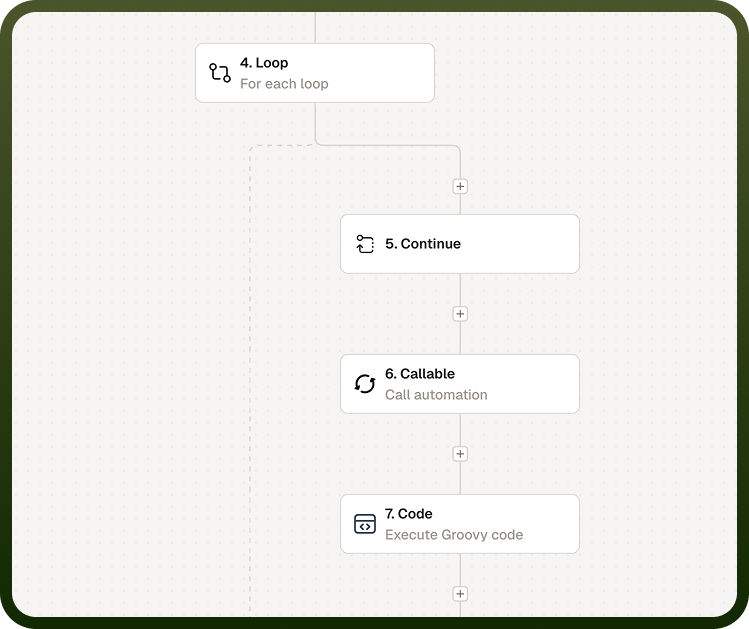Add step between Continue and Callable
The height and width of the screenshot is (629, 749).
(x=460, y=314)
